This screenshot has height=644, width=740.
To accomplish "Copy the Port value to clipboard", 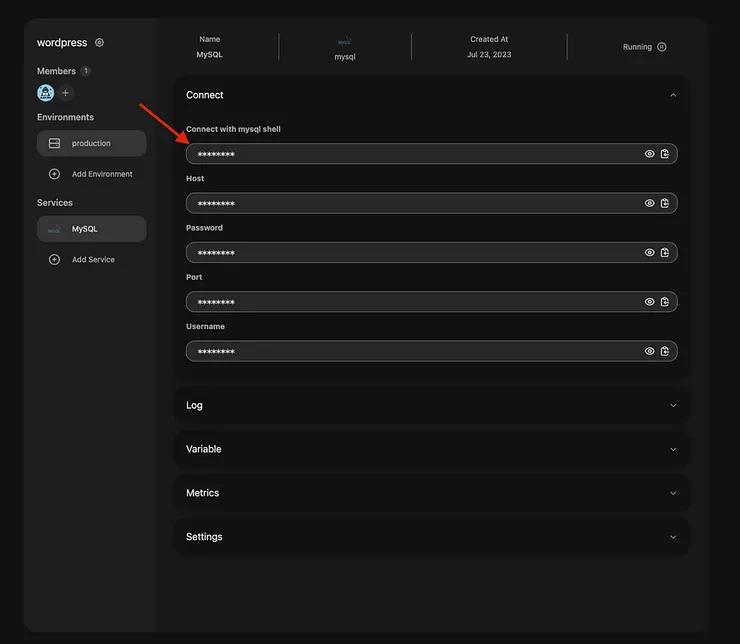I will (665, 302).
